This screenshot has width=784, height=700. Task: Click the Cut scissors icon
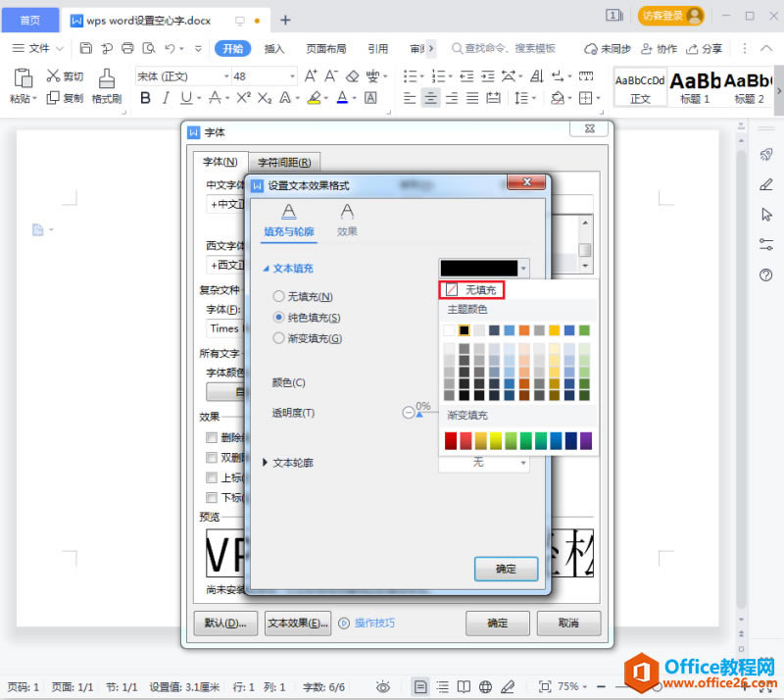click(53, 76)
